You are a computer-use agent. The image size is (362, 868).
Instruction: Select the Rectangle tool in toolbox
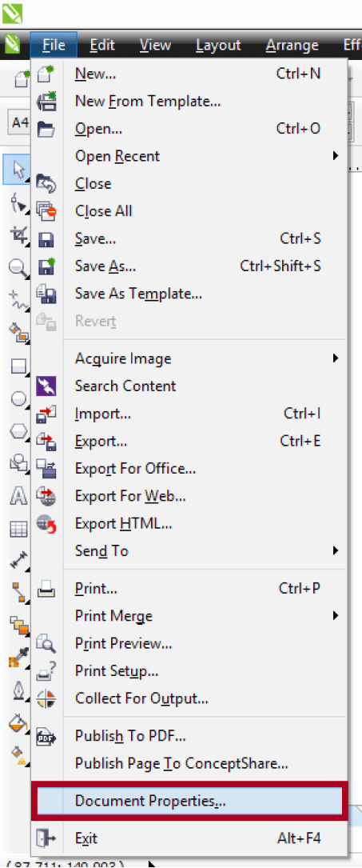[18, 366]
